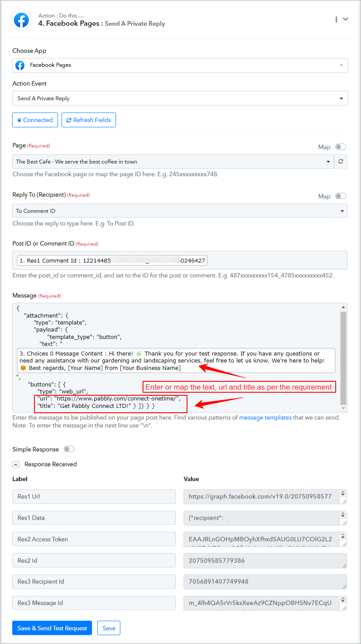This screenshot has height=644, width=361.
Task: Click the Res2 Access Token value stepper arrows
Action: [344, 536]
